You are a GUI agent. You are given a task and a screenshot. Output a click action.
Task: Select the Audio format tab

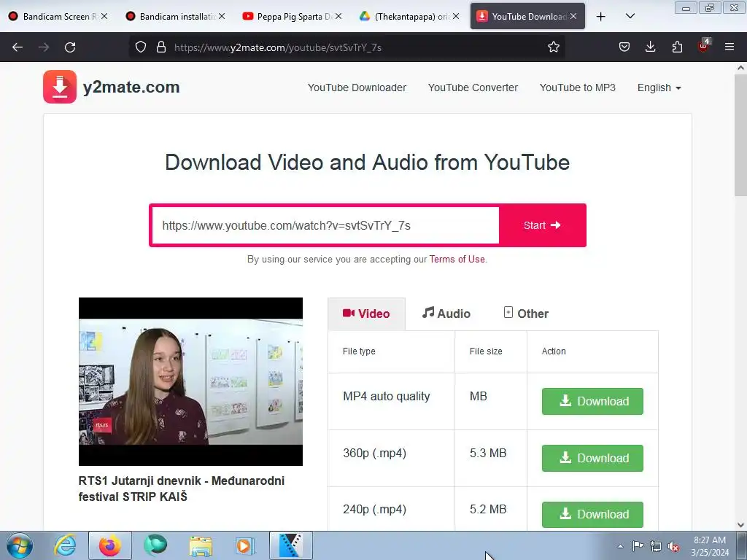[x=446, y=314]
